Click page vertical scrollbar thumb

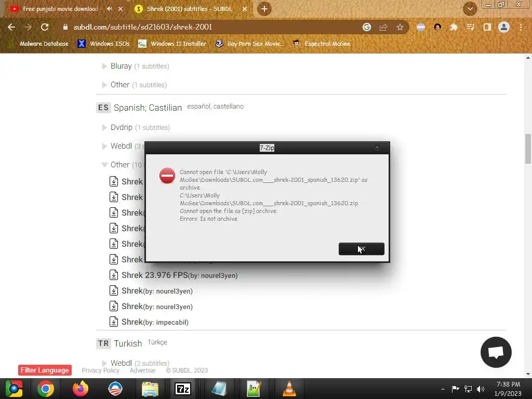(528, 149)
